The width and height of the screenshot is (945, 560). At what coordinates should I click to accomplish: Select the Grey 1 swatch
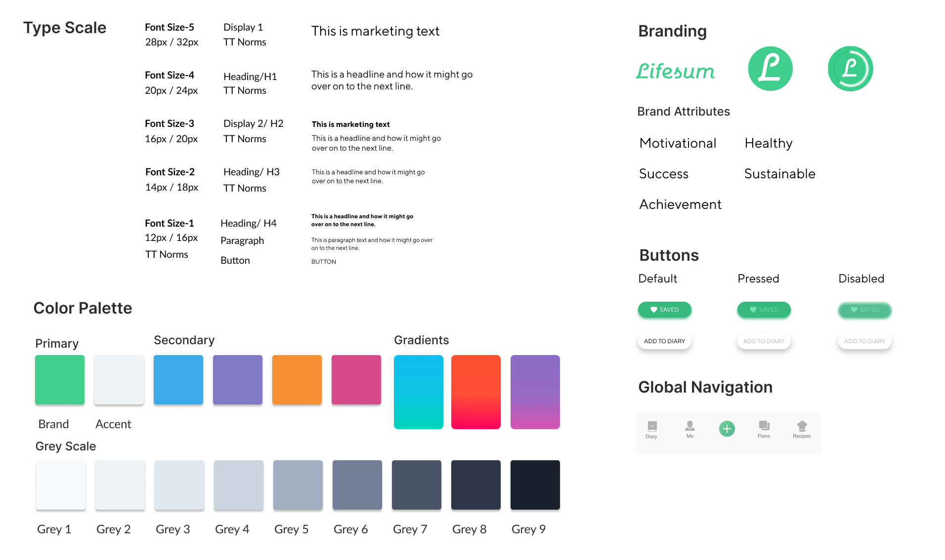pos(61,485)
